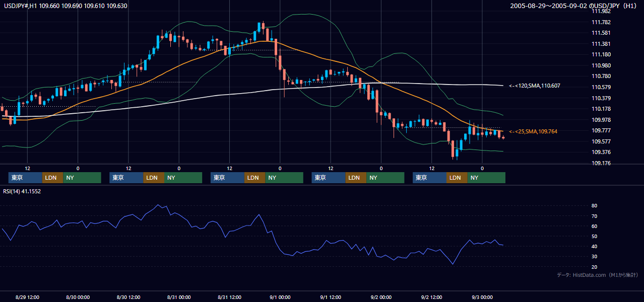The image size is (644, 302).
Task: Click the 9/1 12:00 time axis label
Action: click(x=331, y=297)
